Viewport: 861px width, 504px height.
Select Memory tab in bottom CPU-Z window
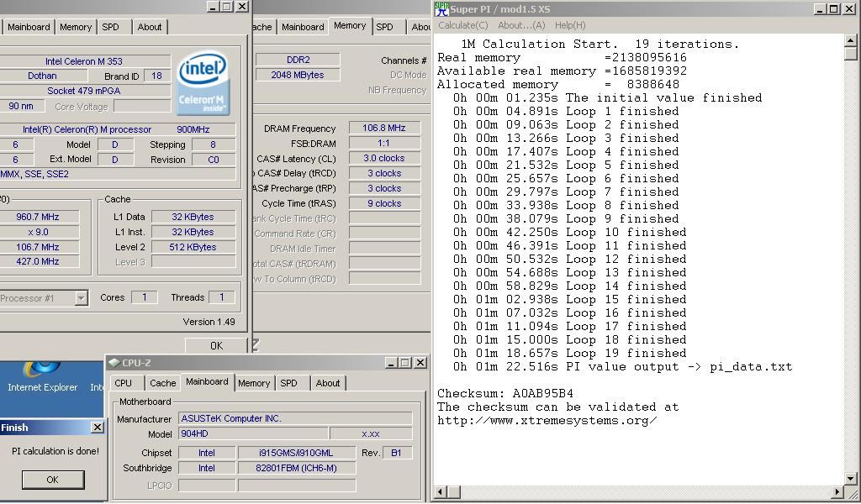pos(254,383)
